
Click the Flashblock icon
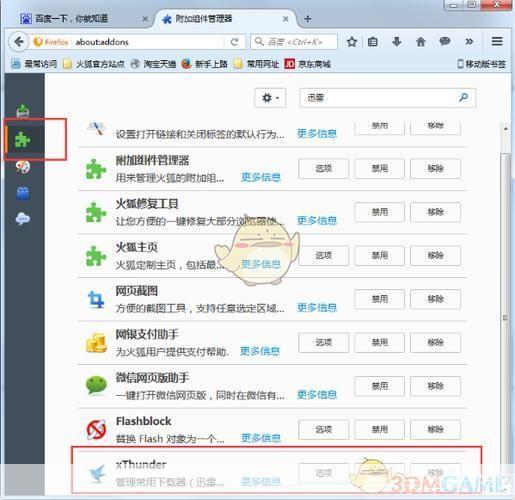point(96,429)
